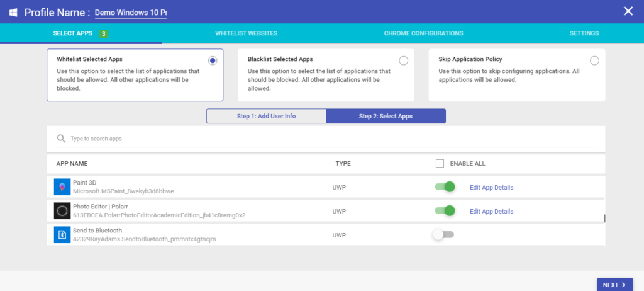Screen dimensions: 644x291
Task: Go back to Step 1: Add User Info
Action: 266,116
